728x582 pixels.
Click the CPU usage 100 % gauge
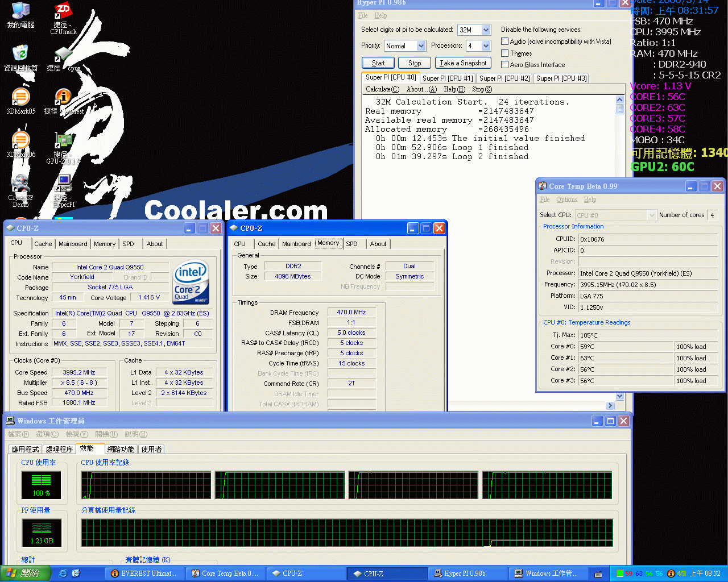pos(42,486)
